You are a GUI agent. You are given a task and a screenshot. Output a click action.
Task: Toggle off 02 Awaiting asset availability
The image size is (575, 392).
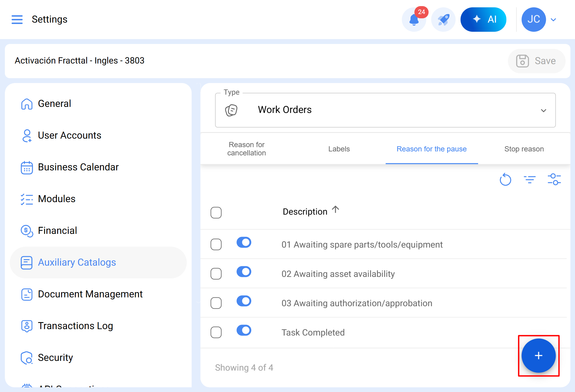[x=244, y=272]
